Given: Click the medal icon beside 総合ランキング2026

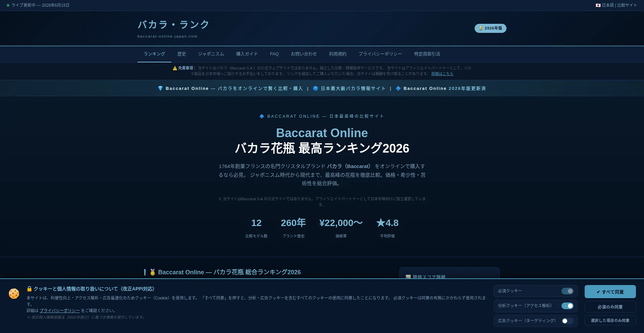Looking at the screenshot, I should click(153, 272).
